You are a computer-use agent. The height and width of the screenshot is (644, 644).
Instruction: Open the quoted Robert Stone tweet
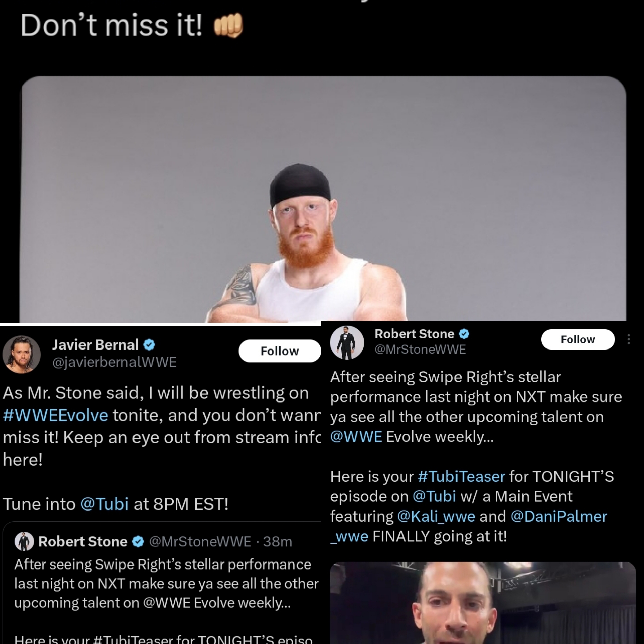pos(162,583)
